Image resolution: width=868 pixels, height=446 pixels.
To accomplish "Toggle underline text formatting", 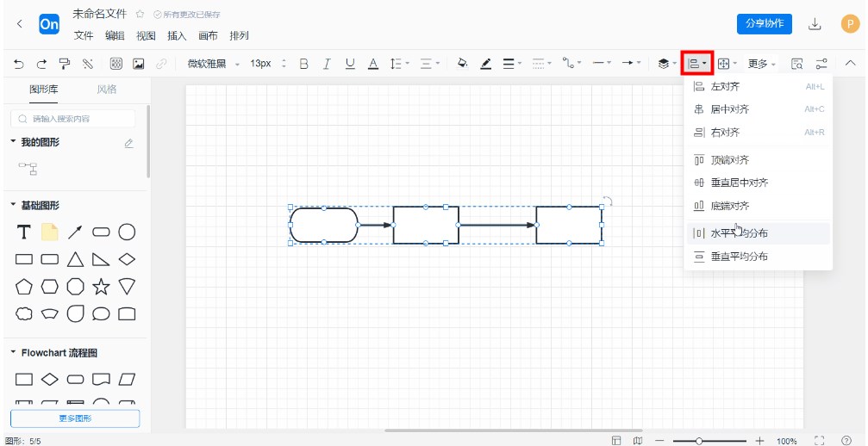I will [350, 64].
